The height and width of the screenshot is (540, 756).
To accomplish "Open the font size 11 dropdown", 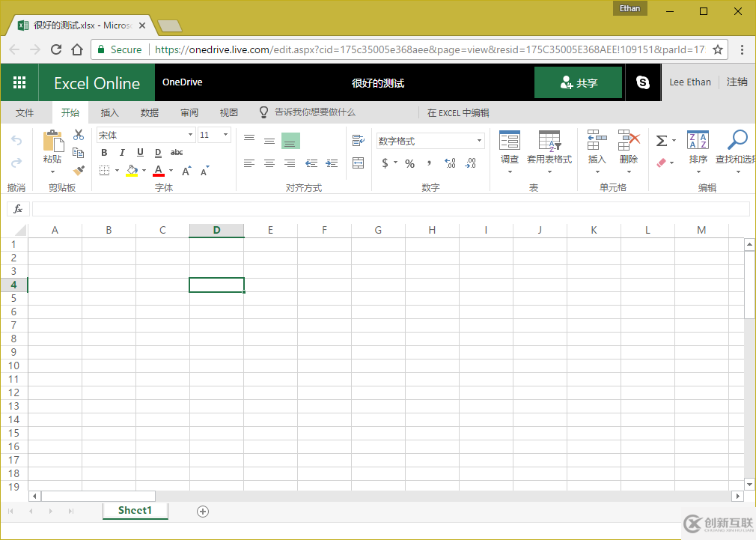I will [x=225, y=135].
